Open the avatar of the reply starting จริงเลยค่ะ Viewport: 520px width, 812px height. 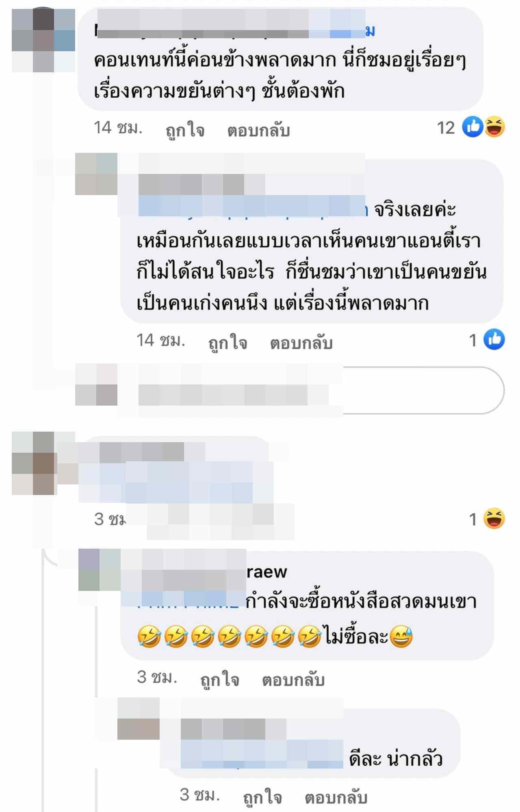click(96, 174)
